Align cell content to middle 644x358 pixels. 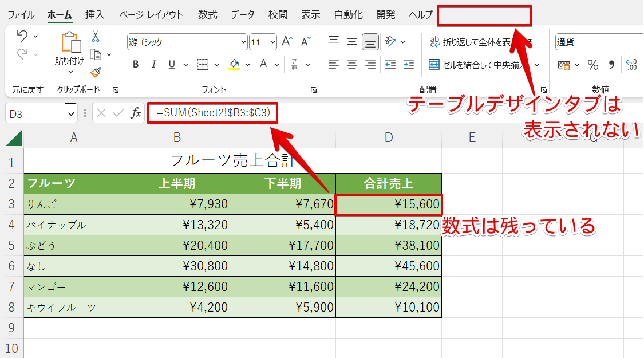click(x=352, y=41)
